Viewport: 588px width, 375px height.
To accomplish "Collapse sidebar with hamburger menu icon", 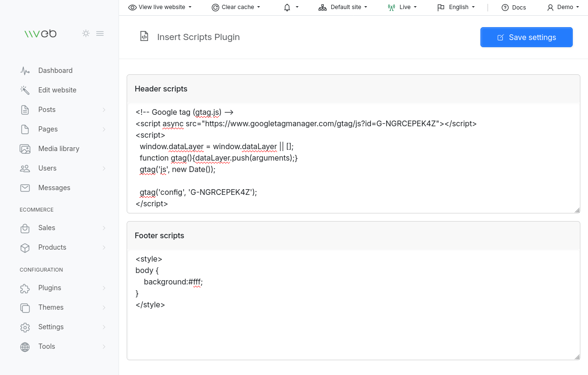I will [x=100, y=33].
